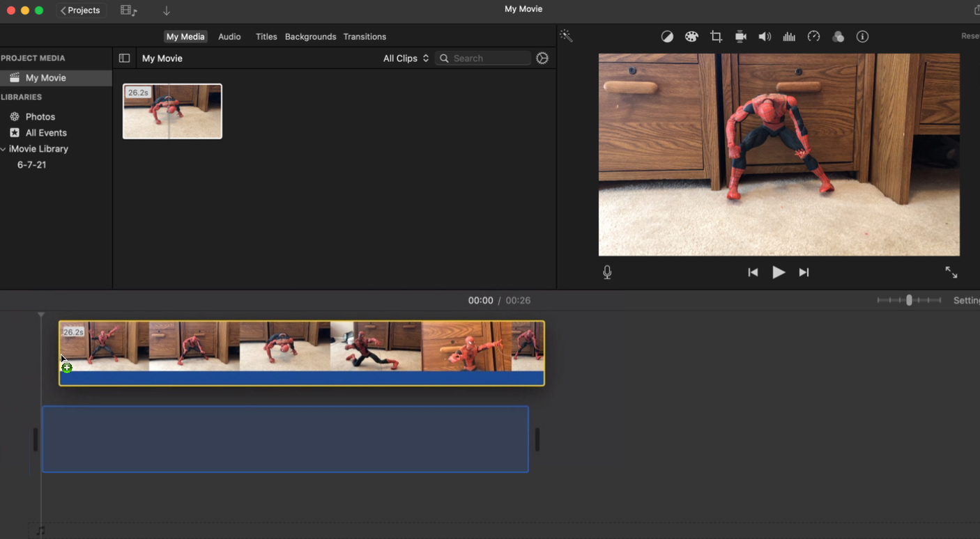The width and height of the screenshot is (980, 539).
Task: Collapse the iMovie Library tree
Action: [x=3, y=149]
